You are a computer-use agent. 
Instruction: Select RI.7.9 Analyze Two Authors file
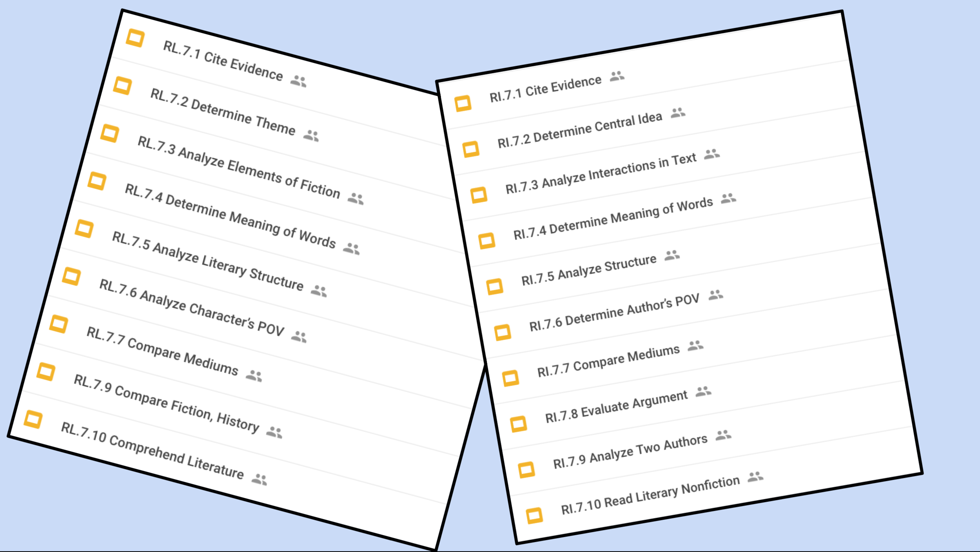[630, 452]
